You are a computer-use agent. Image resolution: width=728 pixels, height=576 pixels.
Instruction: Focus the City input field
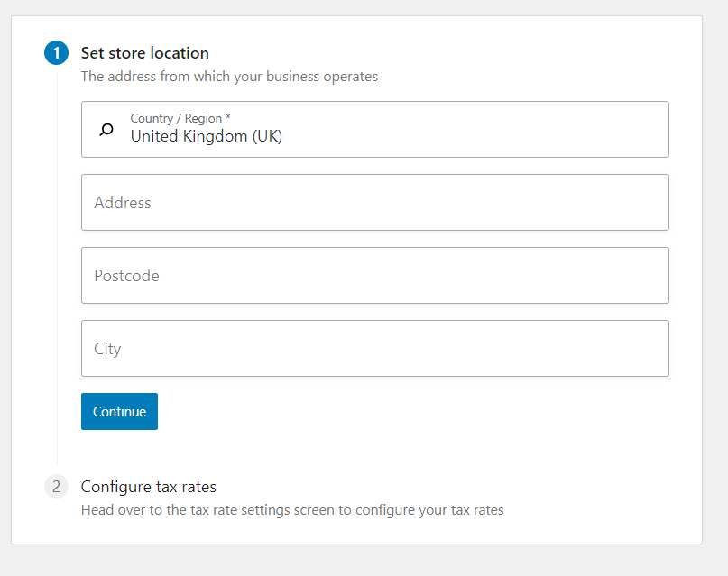pos(374,348)
